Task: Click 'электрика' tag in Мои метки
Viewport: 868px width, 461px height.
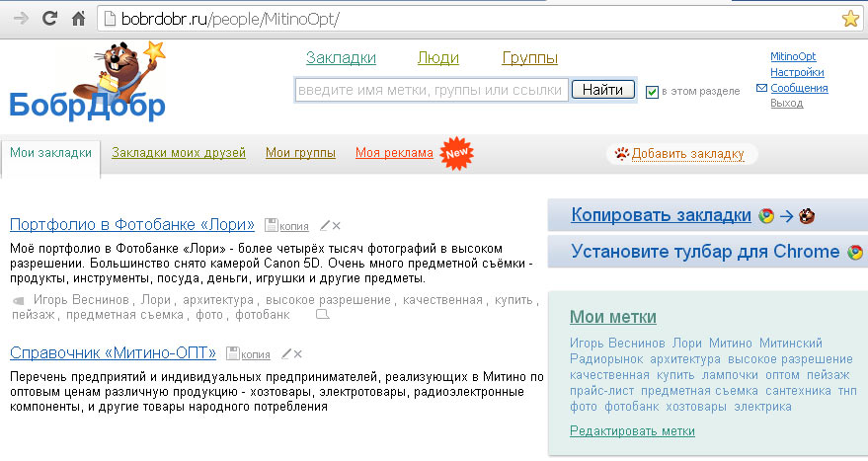Action: [762, 407]
